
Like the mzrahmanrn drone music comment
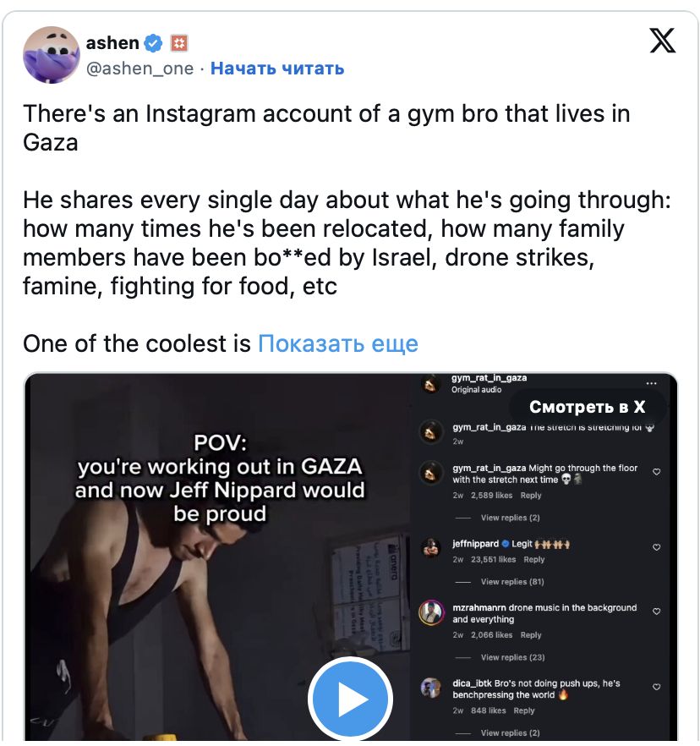(x=657, y=612)
